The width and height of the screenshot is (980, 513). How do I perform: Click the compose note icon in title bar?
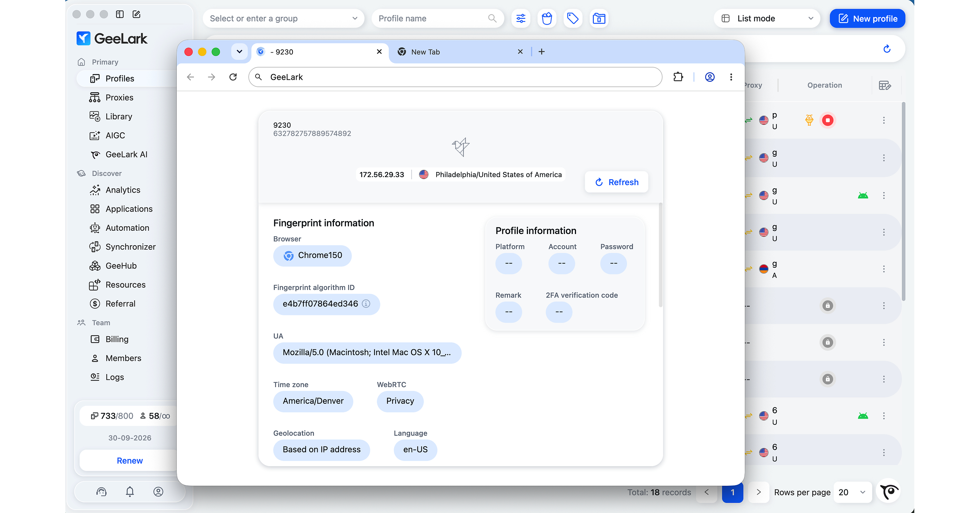point(136,15)
